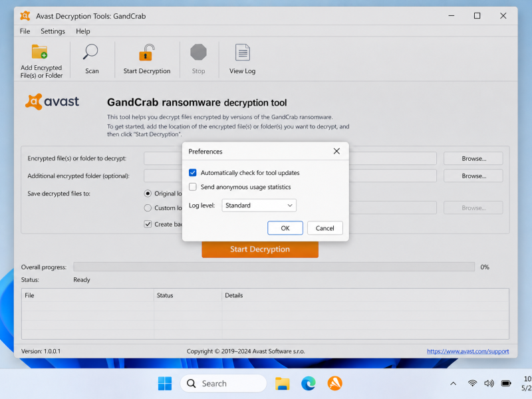Viewport: 532px width, 399px height.
Task: Click the Ready status text
Action: click(82, 279)
